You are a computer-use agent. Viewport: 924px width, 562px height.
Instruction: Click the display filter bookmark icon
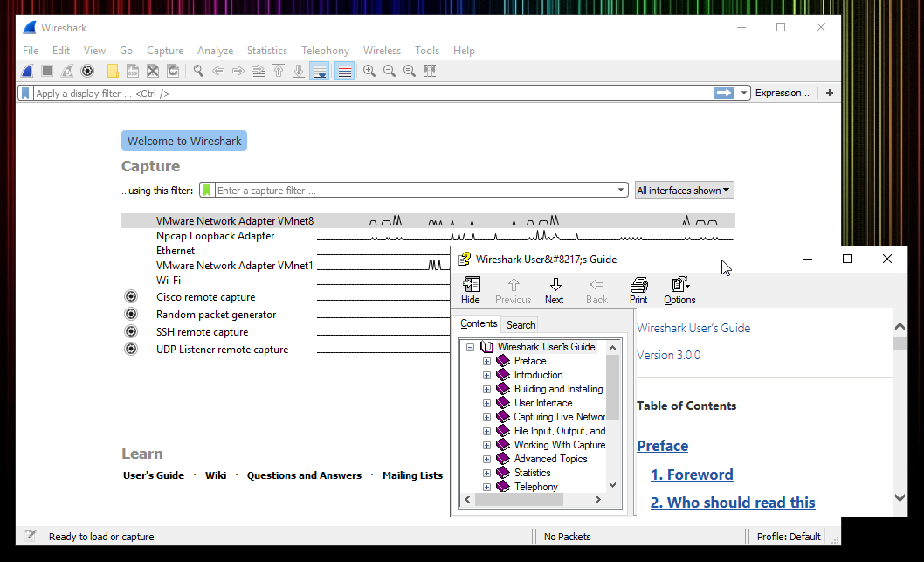(25, 94)
